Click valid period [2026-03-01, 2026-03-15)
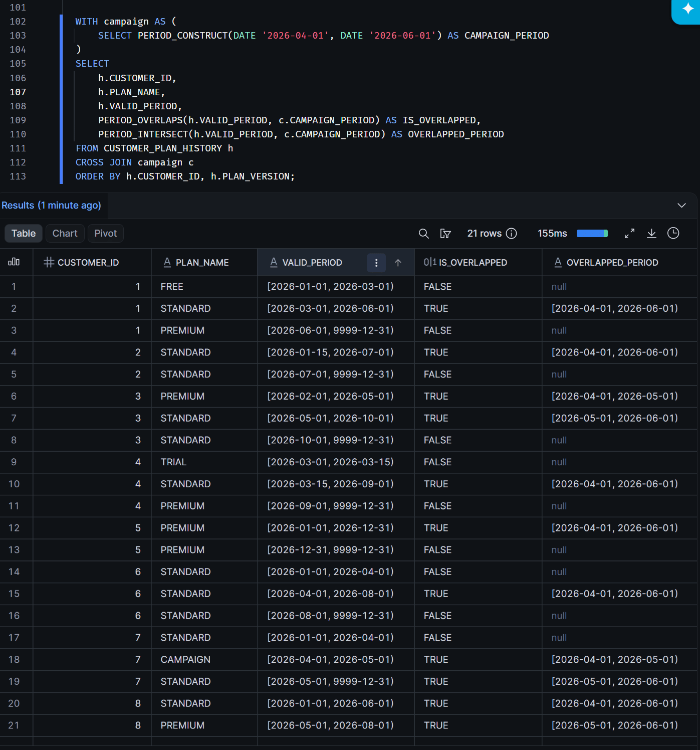The width and height of the screenshot is (700, 750). pyautogui.click(x=331, y=462)
